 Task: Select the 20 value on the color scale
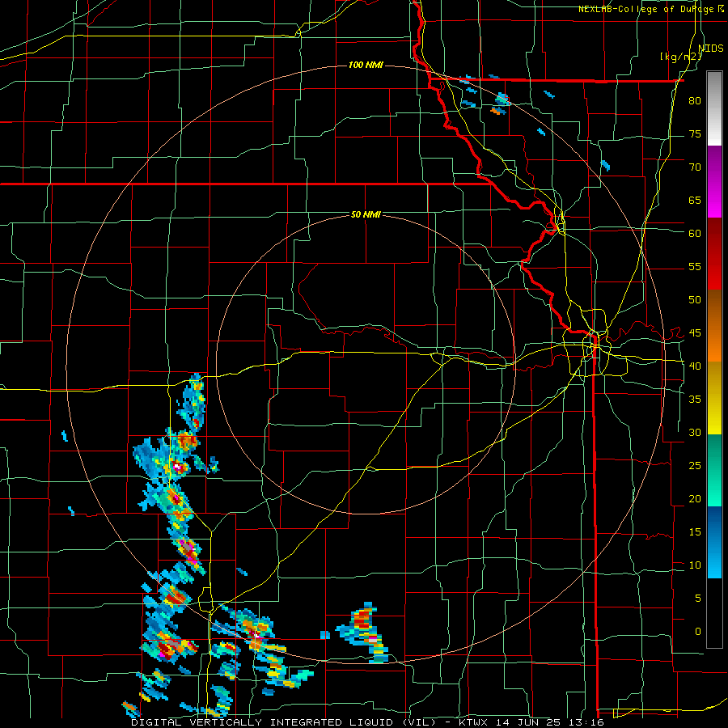click(695, 499)
